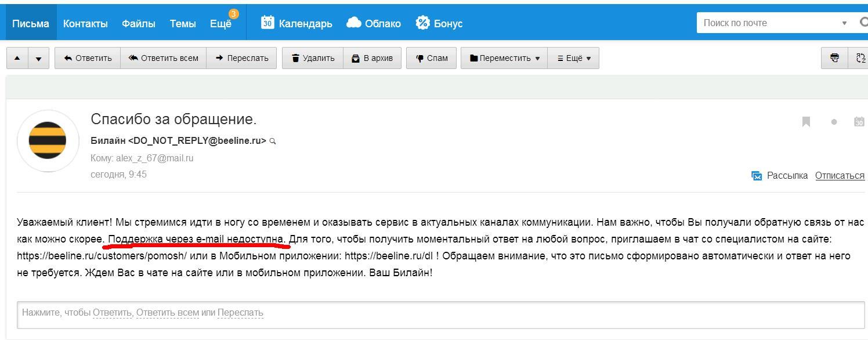The height and width of the screenshot is (340, 868).
Task: Switch to the Контакты tab
Action: tap(85, 23)
